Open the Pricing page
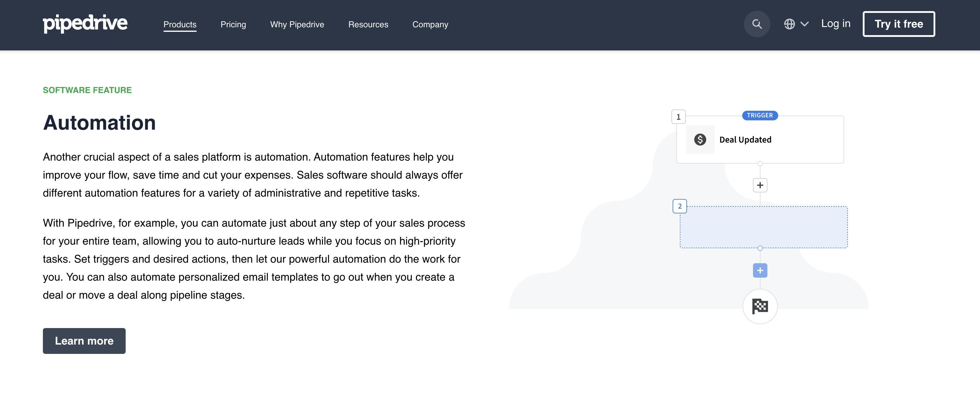The height and width of the screenshot is (398, 980). tap(233, 24)
